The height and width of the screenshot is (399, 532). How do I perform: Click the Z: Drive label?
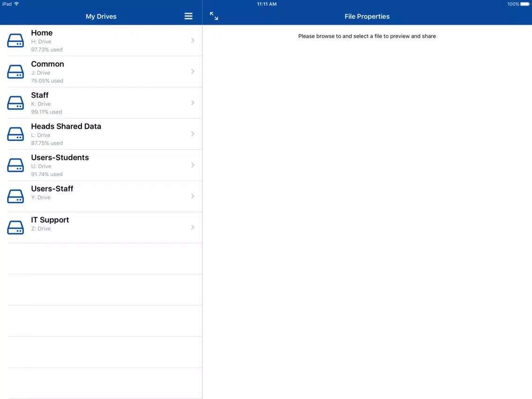click(x=41, y=229)
